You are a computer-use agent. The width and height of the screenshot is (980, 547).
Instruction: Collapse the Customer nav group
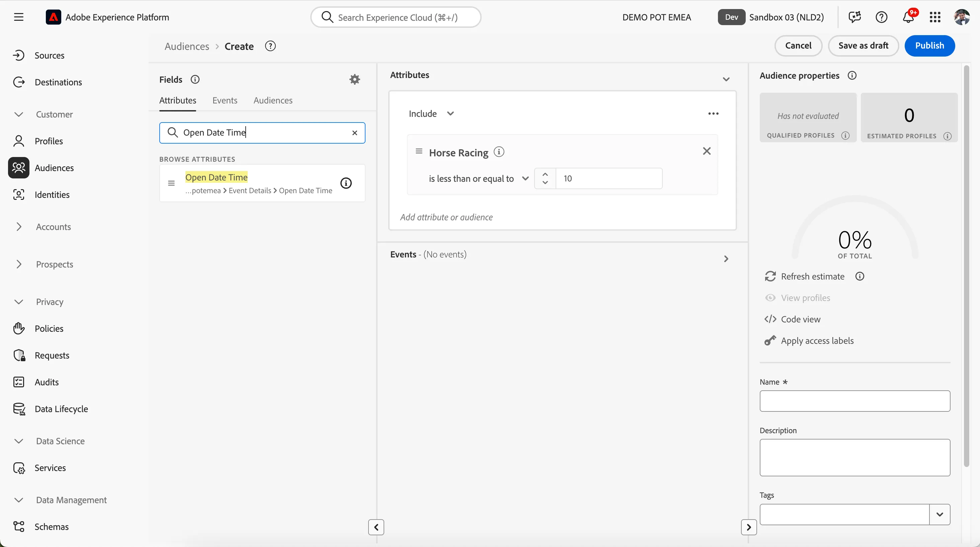pyautogui.click(x=19, y=114)
